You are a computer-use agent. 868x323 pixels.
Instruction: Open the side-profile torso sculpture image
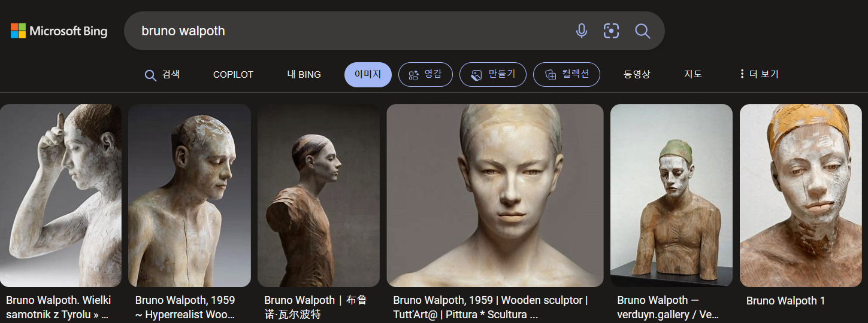319,196
